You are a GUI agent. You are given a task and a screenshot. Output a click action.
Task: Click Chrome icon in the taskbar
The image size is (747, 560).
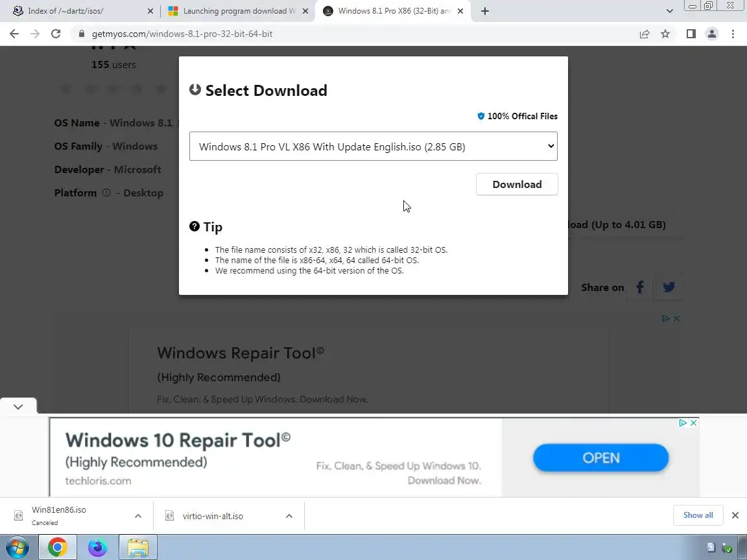pyautogui.click(x=57, y=548)
